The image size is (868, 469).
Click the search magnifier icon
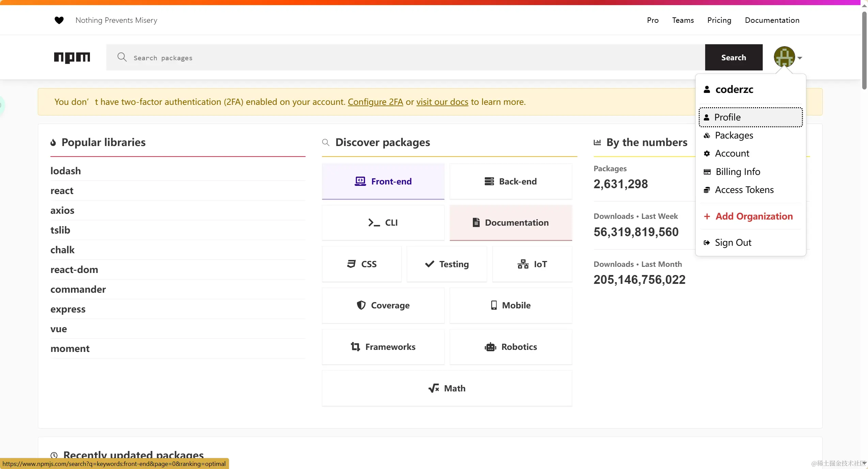(x=122, y=57)
